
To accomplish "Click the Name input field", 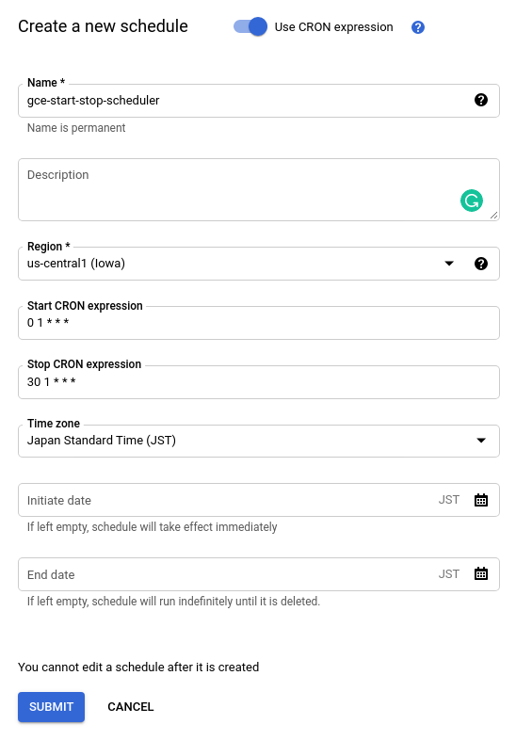I will pyautogui.click(x=259, y=101).
